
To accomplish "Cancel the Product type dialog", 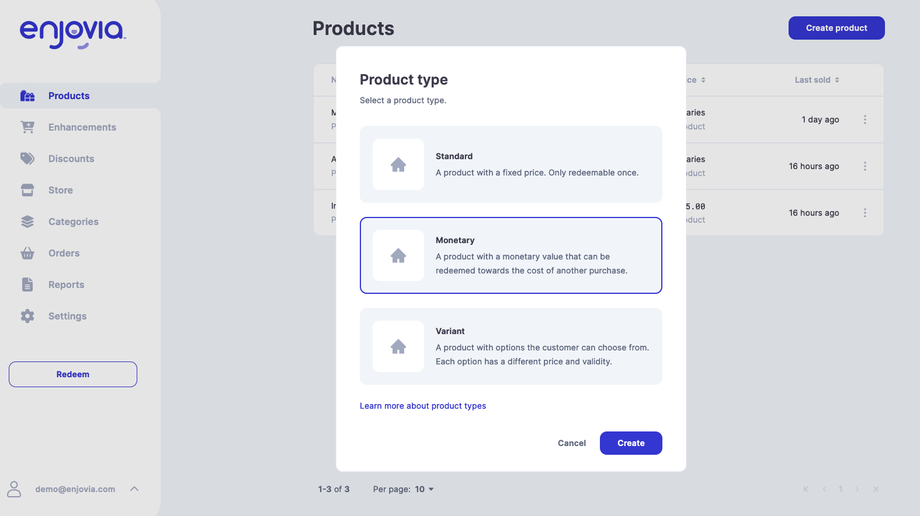I will (572, 443).
